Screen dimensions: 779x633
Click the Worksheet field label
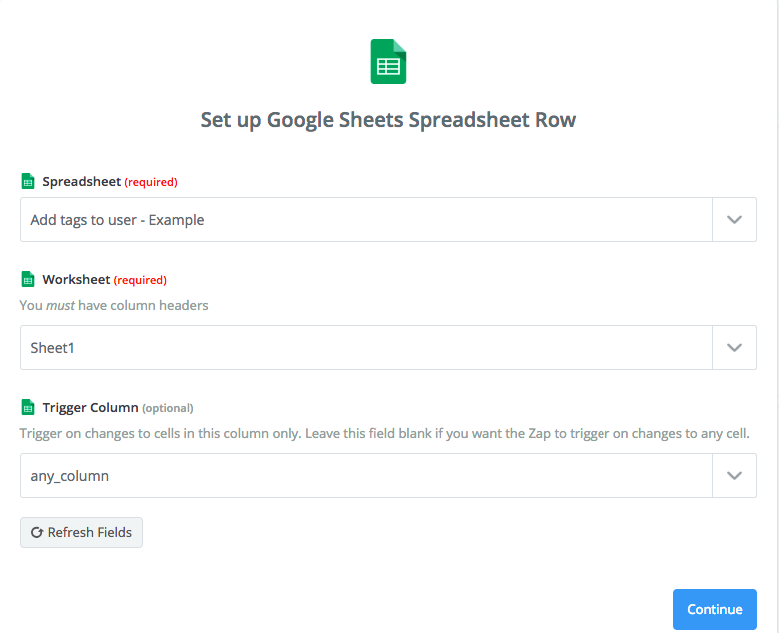pos(76,279)
